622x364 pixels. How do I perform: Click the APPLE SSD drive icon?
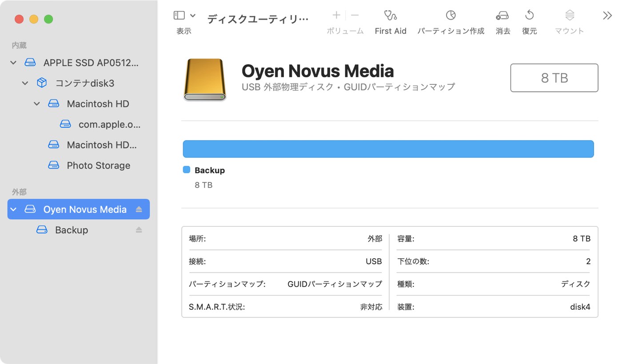pos(30,63)
